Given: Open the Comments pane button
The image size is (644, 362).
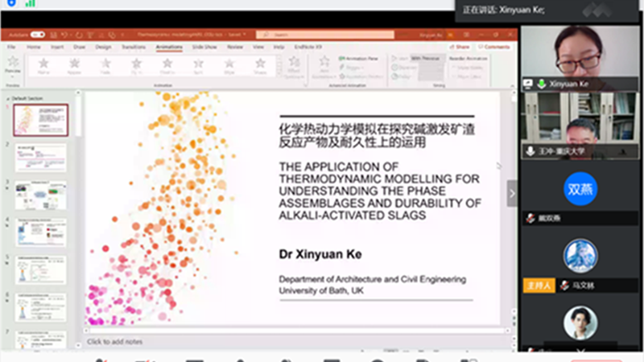Looking at the screenshot, I should pyautogui.click(x=493, y=47).
